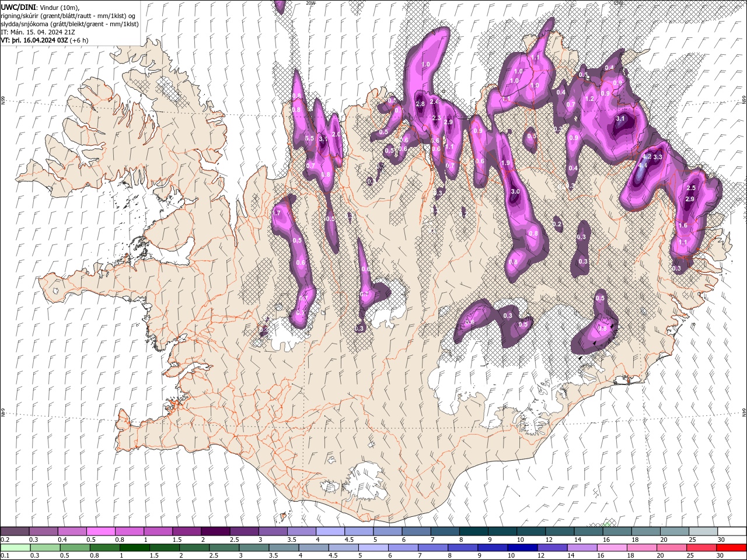The width and height of the screenshot is (747, 560).
Task: Click the 1.6 precipitation value near the east coast
Action: 683,225
